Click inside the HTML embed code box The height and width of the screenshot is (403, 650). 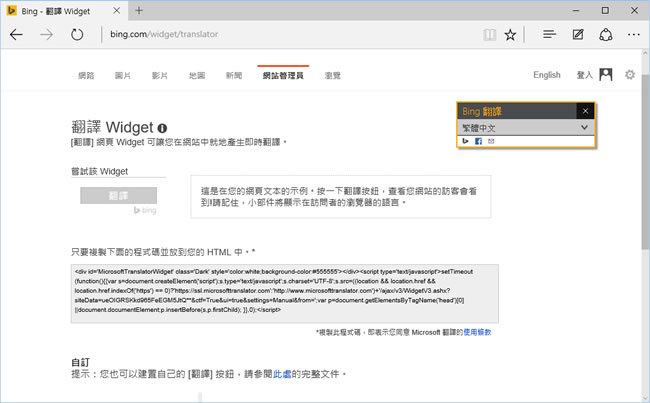coord(285,294)
